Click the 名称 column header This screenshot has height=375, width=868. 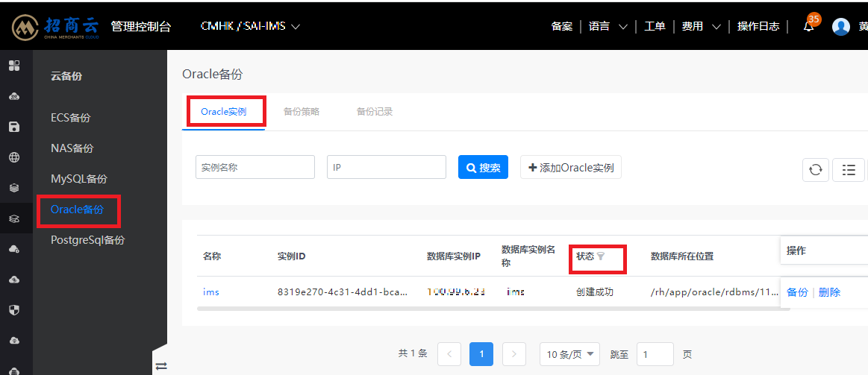coord(212,256)
